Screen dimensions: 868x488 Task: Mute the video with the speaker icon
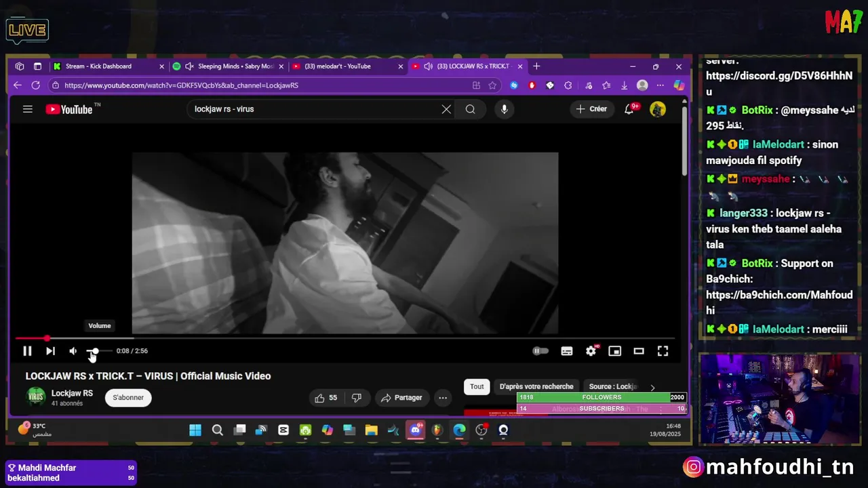(73, 351)
